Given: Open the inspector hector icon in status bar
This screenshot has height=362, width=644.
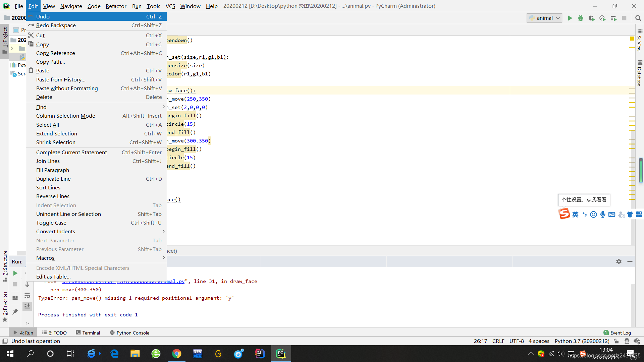Looking at the screenshot, I should pyautogui.click(x=627, y=341).
